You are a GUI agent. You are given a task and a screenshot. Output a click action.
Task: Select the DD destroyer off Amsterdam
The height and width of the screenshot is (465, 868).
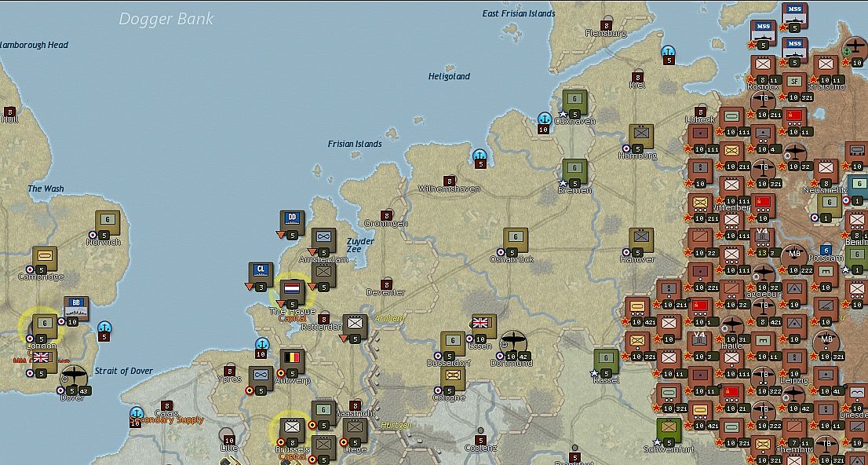292,223
